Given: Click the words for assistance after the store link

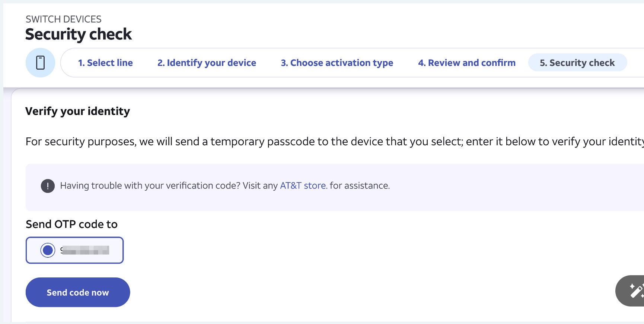Looking at the screenshot, I should (360, 185).
